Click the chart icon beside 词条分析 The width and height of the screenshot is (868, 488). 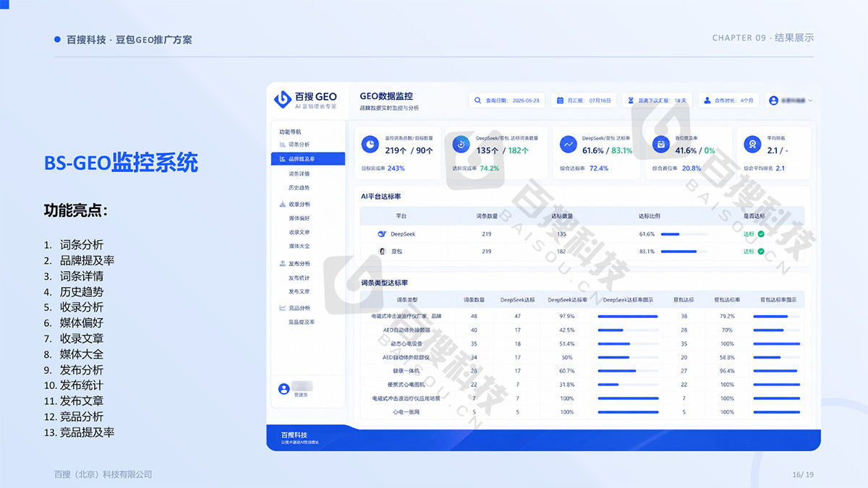point(282,145)
